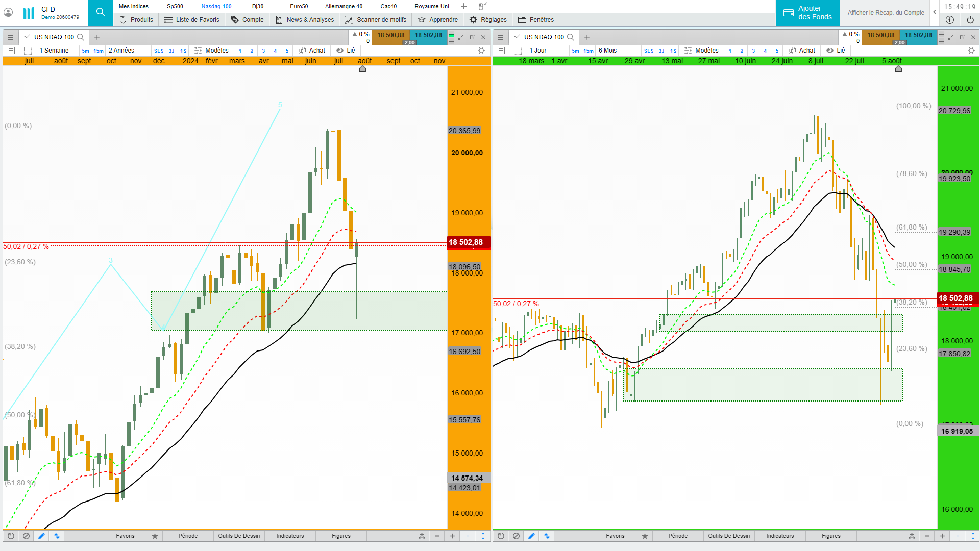
Task: Click the power logout icon at top right
Action: tap(970, 20)
